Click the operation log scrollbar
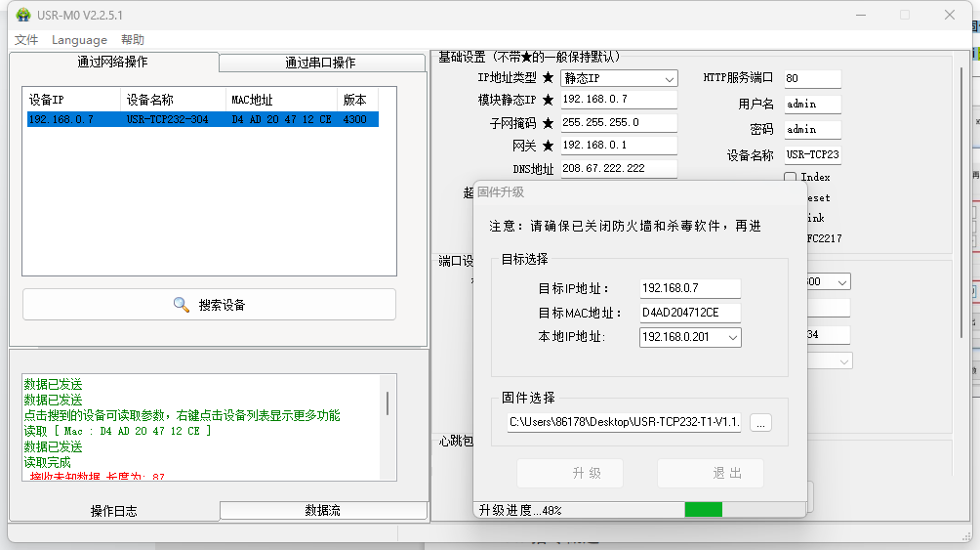 click(387, 402)
